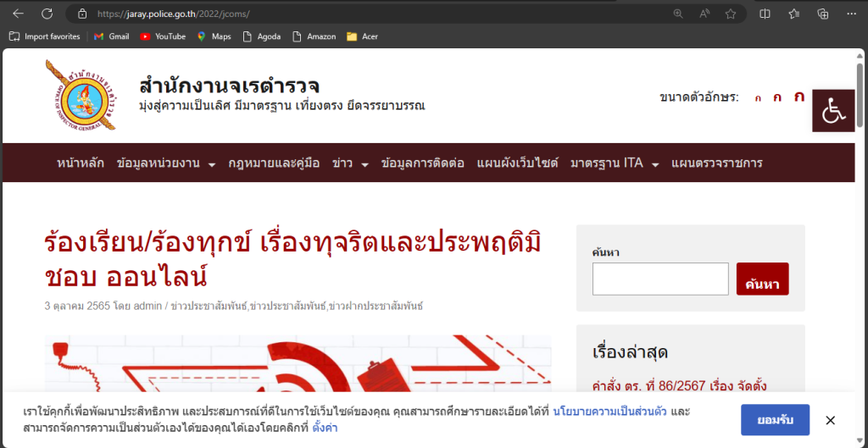
Task: Select the smallest font size ก
Action: coord(758,98)
